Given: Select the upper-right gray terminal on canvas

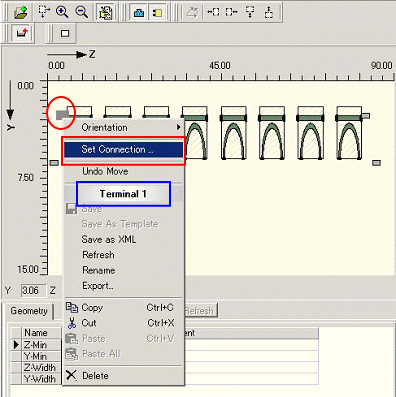Looking at the screenshot, I should [x=366, y=116].
